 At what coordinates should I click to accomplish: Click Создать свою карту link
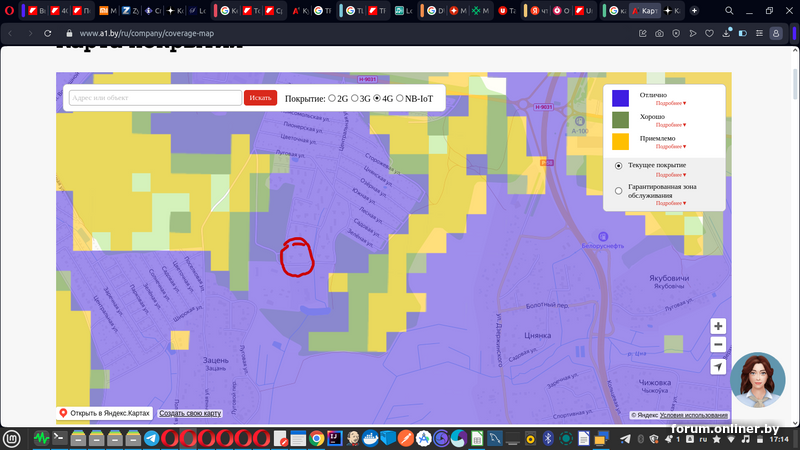click(x=190, y=413)
